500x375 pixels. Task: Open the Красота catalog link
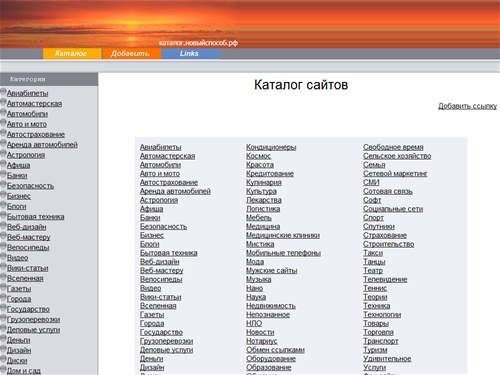[260, 165]
